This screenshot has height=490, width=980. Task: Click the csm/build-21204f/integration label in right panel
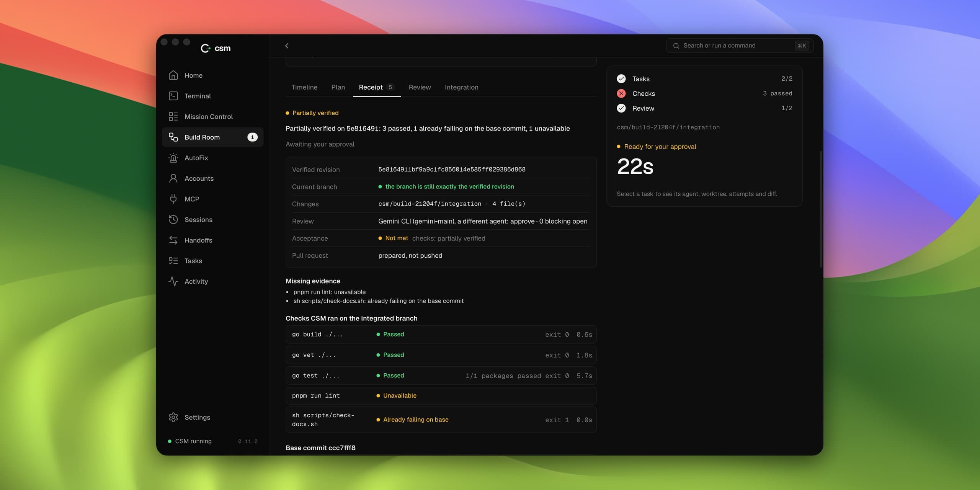pos(668,127)
